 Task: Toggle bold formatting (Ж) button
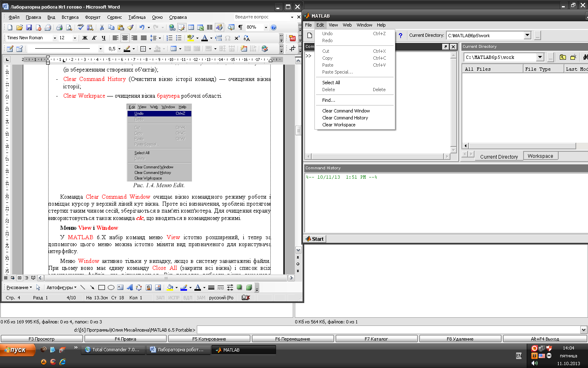[x=85, y=38]
